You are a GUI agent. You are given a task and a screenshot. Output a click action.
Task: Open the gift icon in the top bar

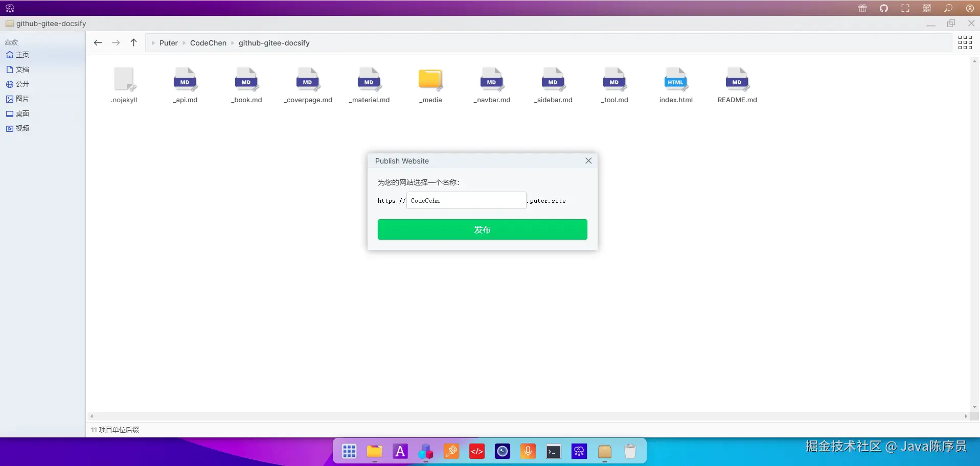click(862, 8)
